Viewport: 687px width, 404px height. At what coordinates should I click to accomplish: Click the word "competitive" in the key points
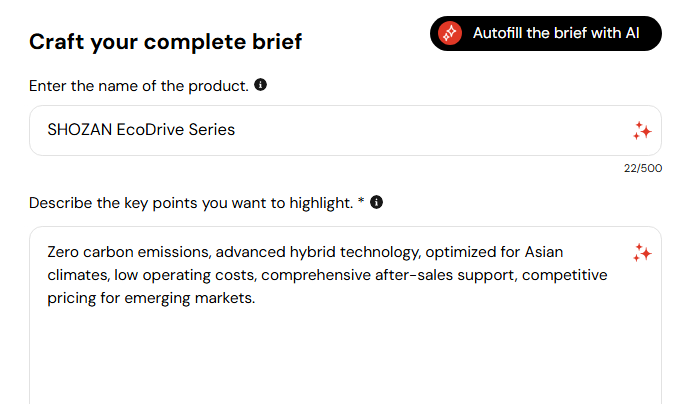coord(564,275)
